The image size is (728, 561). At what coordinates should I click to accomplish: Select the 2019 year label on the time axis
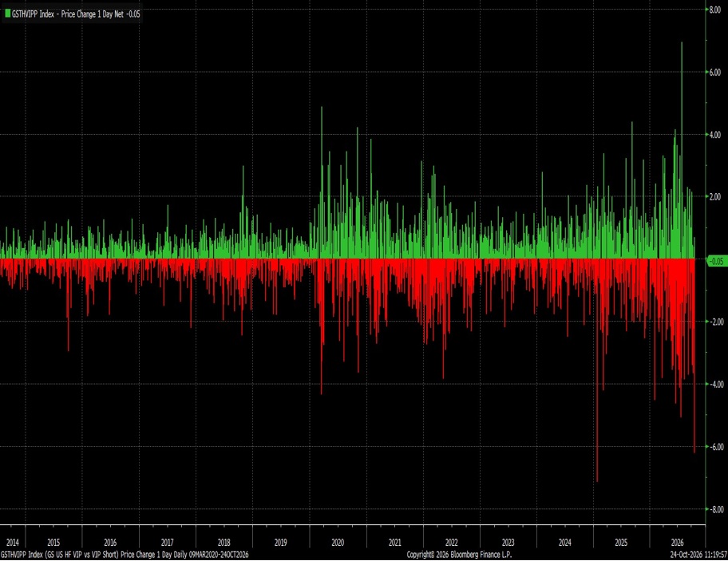point(280,543)
